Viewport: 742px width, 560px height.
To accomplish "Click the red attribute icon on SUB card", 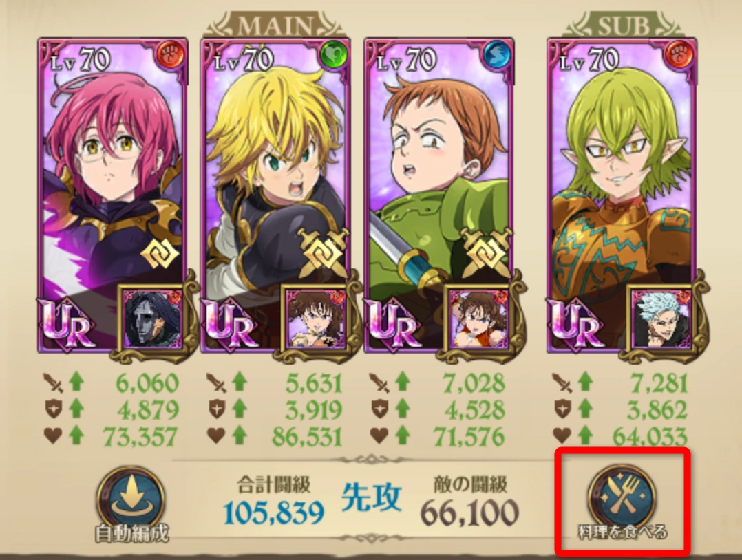I will (679, 55).
